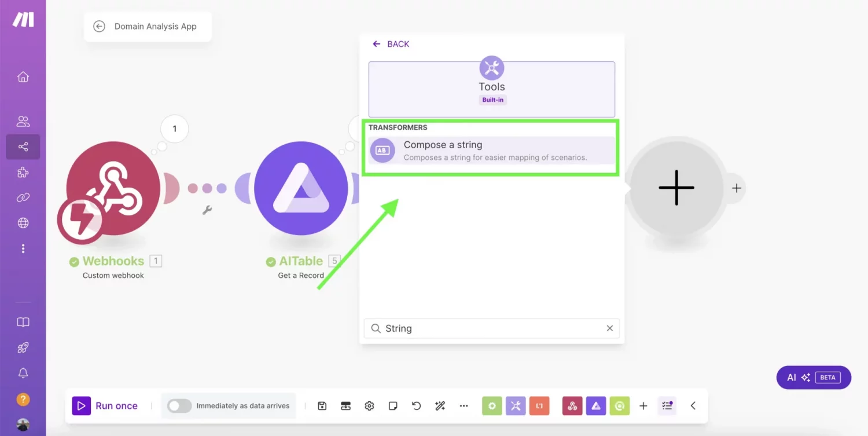868x436 pixels.
Task: Click the Domain Analysis App scenario title
Action: (x=155, y=27)
